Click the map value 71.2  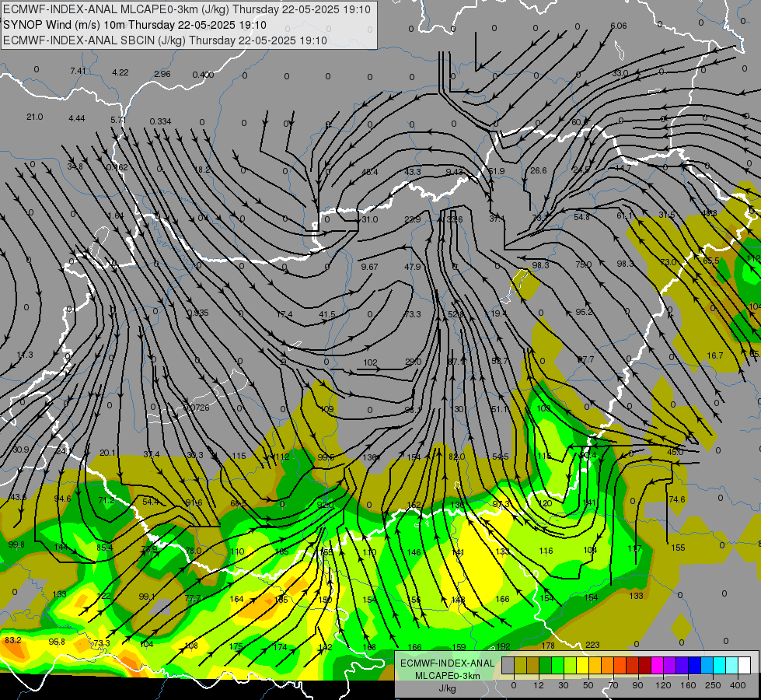click(106, 500)
